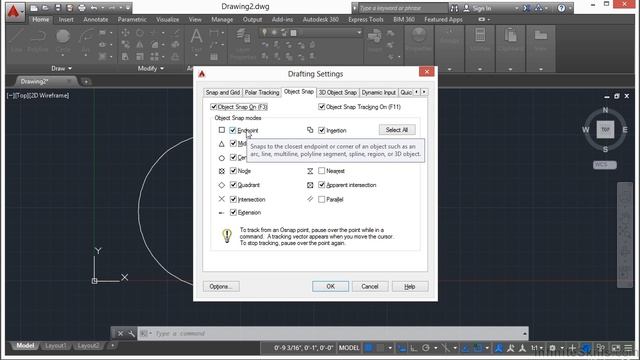Screen dimensions: 640x360
Task: Select the Circle tool in Draw panel
Action: click(63, 41)
